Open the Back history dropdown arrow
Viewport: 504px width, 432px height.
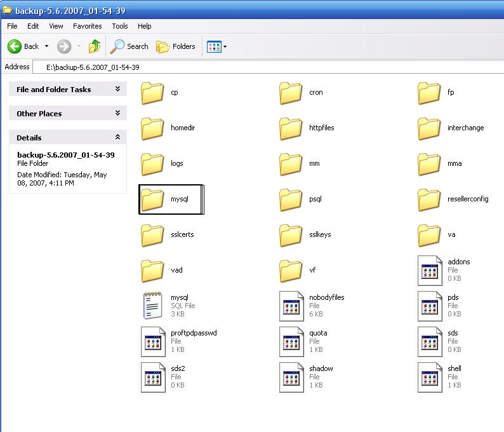coord(46,46)
